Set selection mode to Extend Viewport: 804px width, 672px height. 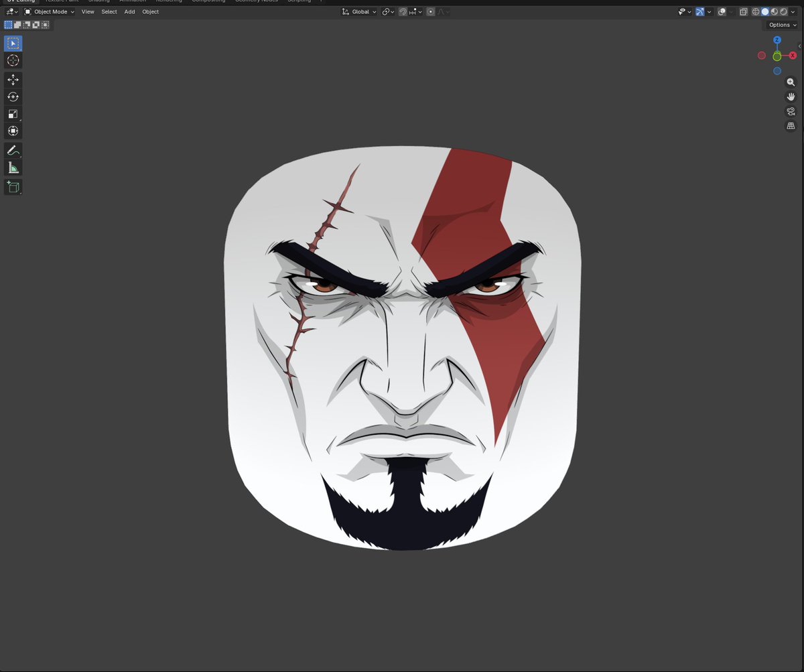[17, 25]
